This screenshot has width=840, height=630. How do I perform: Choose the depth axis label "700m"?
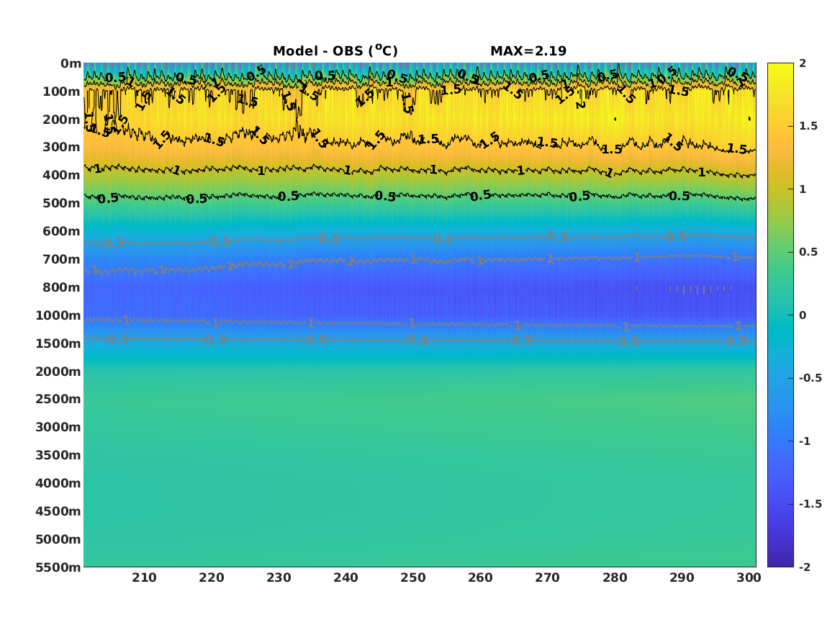(x=62, y=259)
